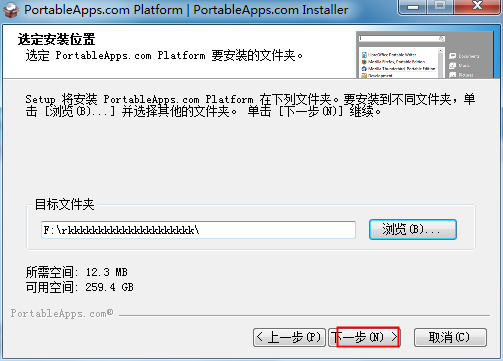Click the 所需空间: 12.3 MB text
Viewport: 503px width, 361px height.
pos(77,272)
